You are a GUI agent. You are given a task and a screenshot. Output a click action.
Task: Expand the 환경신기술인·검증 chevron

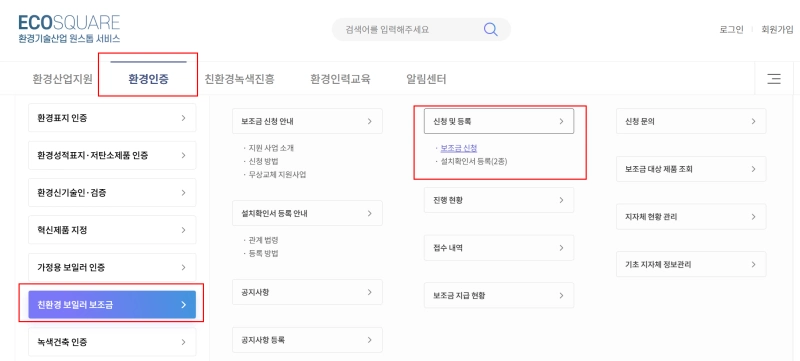click(183, 193)
